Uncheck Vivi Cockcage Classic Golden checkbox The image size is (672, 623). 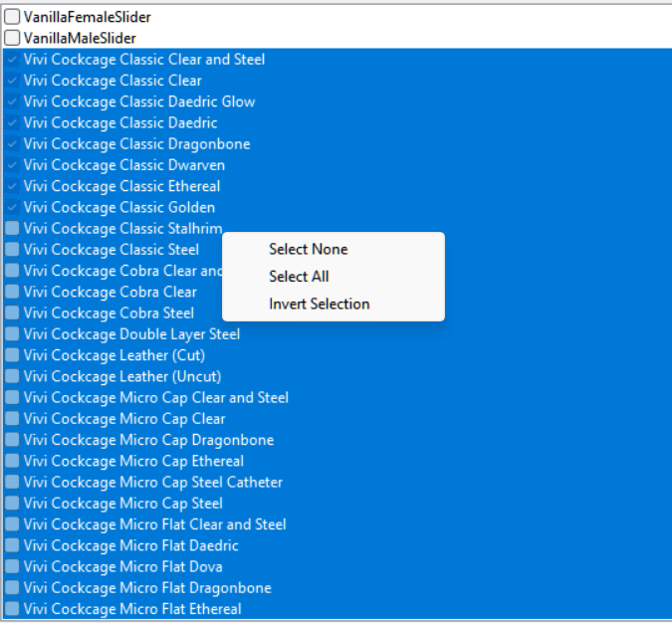click(x=12, y=207)
